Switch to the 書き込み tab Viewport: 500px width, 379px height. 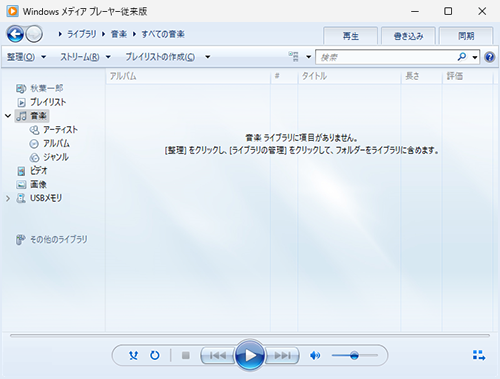408,36
